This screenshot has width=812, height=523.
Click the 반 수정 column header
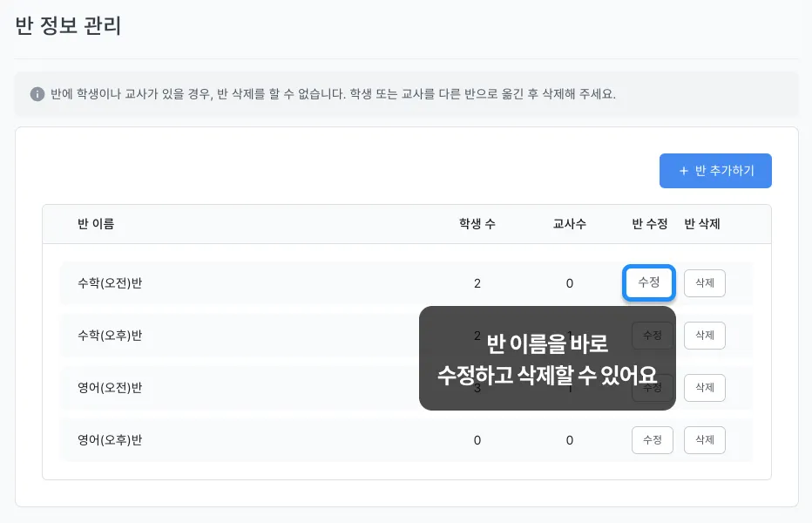point(649,224)
